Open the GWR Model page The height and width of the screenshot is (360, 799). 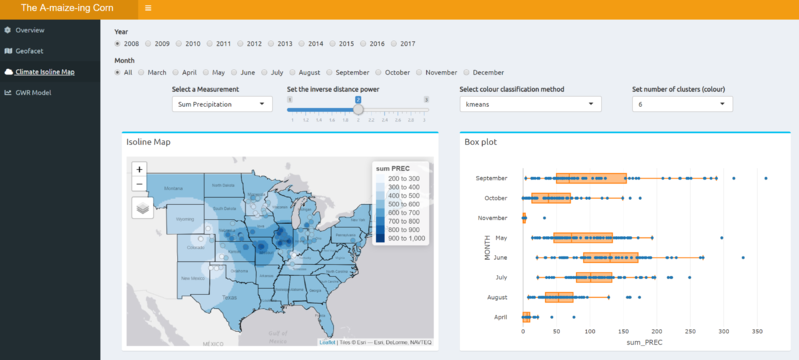pos(33,93)
